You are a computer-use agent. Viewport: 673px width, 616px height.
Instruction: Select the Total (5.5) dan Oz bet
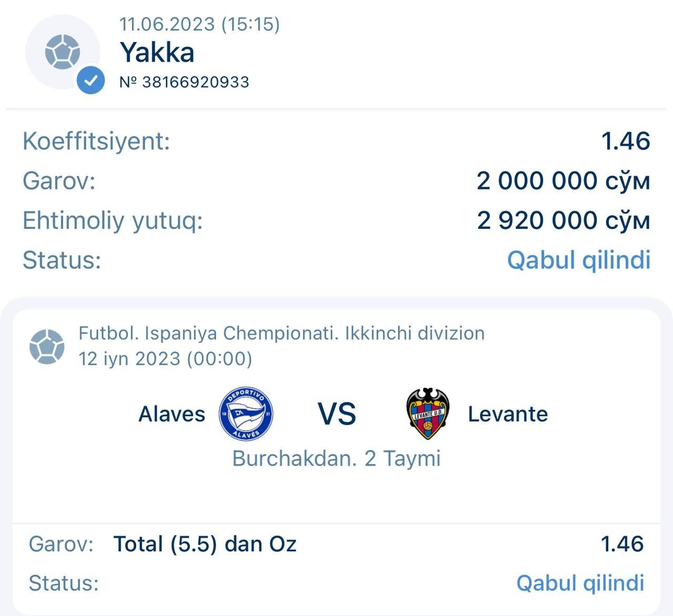pos(205,544)
